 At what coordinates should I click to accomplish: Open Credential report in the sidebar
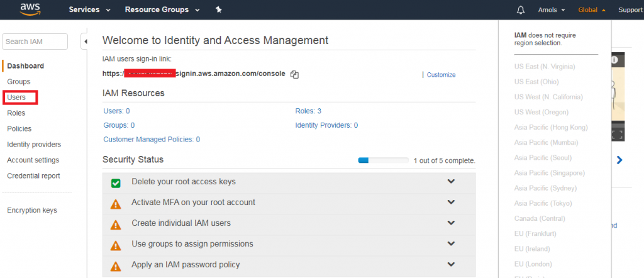[34, 175]
